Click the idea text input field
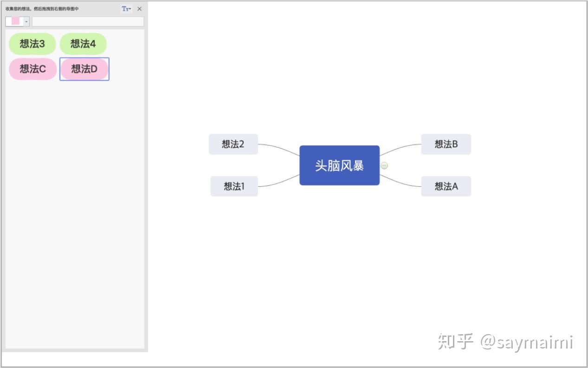This screenshot has width=588, height=368. click(x=88, y=21)
